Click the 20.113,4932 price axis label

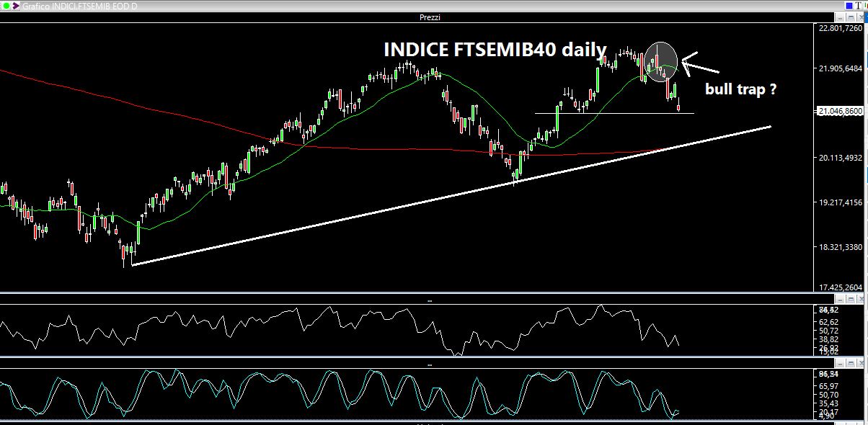coord(841,158)
